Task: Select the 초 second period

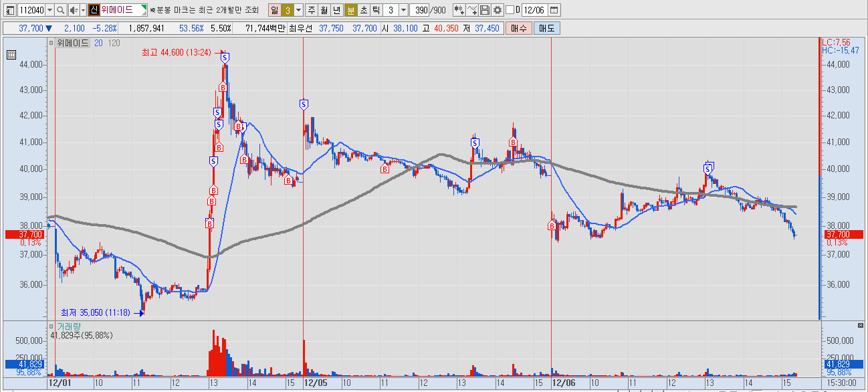Action: (x=363, y=10)
